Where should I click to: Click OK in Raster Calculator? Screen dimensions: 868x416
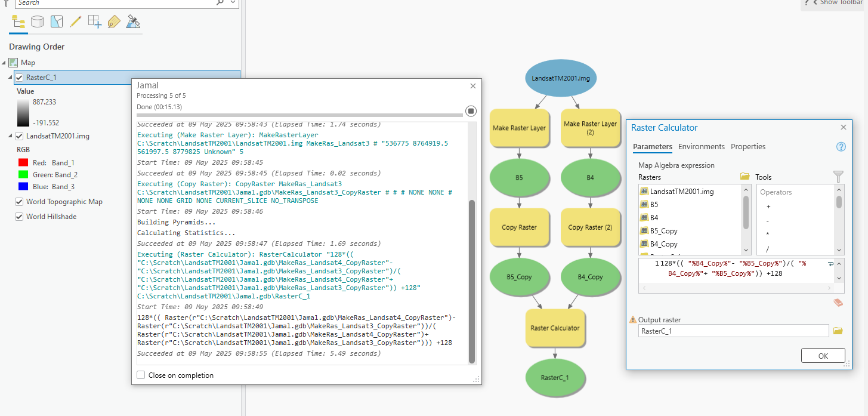[823, 355]
